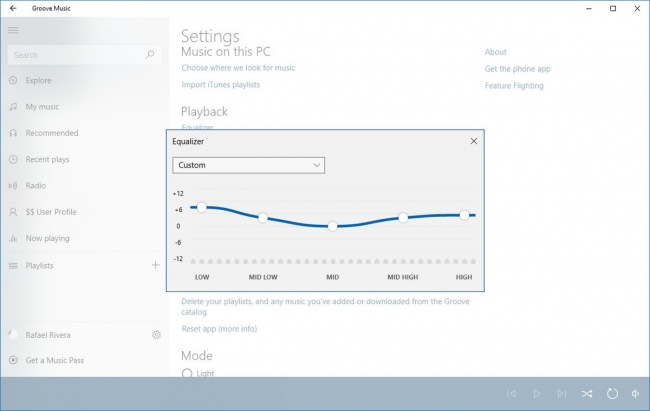
Task: Maximize the Groove Music window
Action: pos(613,8)
